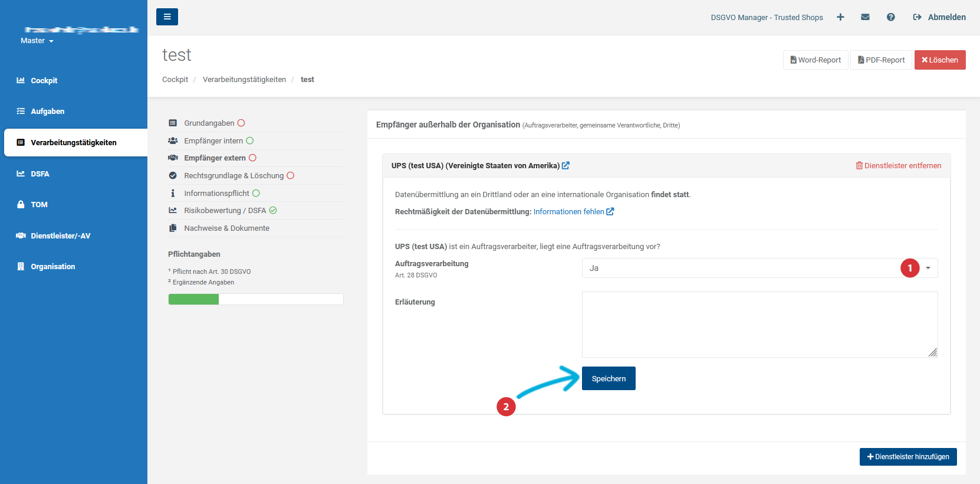
Task: Generate the PDF-Report
Action: (881, 60)
